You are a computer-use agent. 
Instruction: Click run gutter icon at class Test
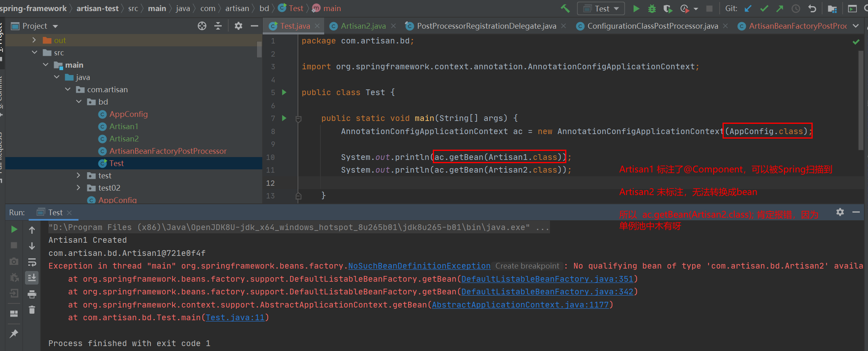(284, 92)
